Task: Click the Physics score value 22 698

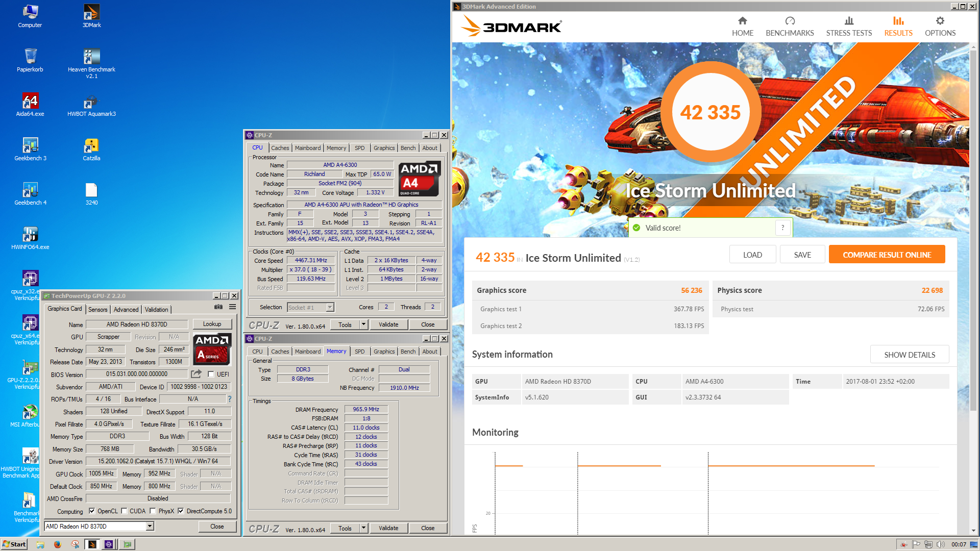Action: tap(932, 290)
